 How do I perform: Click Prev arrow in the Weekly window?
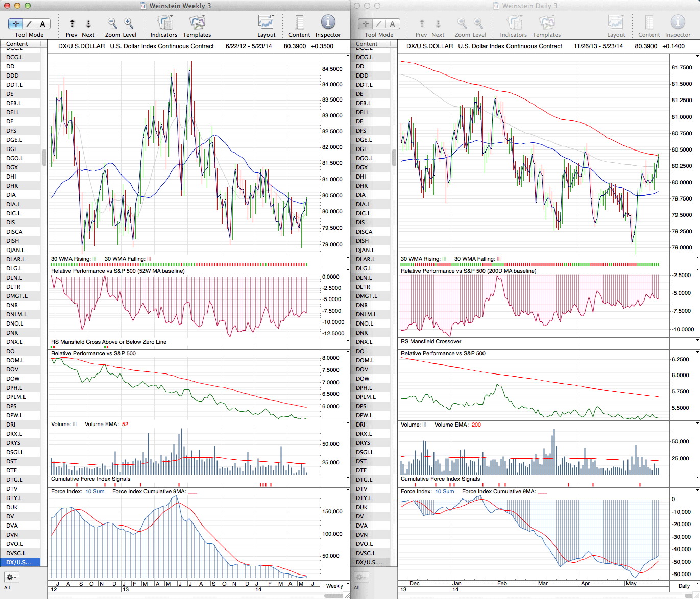pyautogui.click(x=72, y=24)
